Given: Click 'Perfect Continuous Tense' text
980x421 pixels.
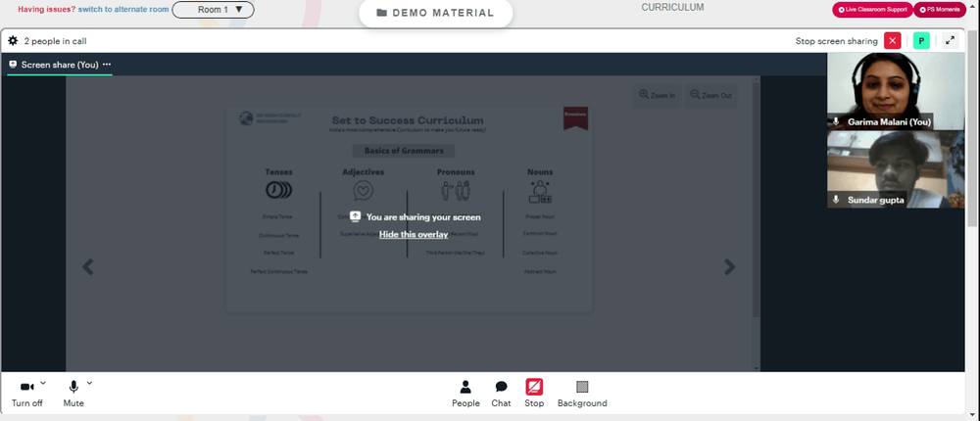Looking at the screenshot, I should pos(278,272).
